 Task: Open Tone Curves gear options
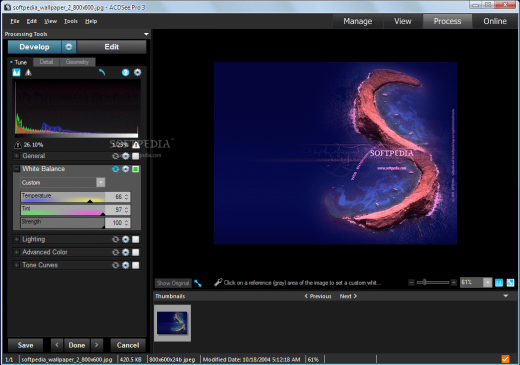(125, 265)
